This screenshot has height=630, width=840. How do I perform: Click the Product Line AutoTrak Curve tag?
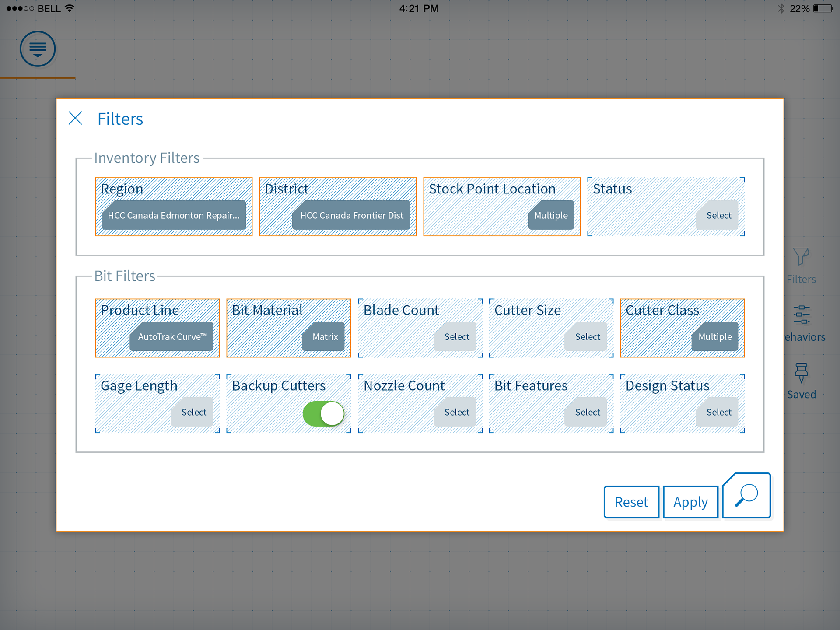click(172, 337)
